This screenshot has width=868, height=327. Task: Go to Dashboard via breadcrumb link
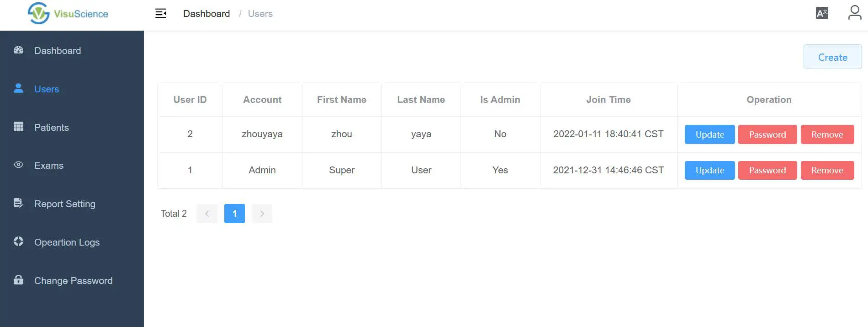[x=206, y=14]
